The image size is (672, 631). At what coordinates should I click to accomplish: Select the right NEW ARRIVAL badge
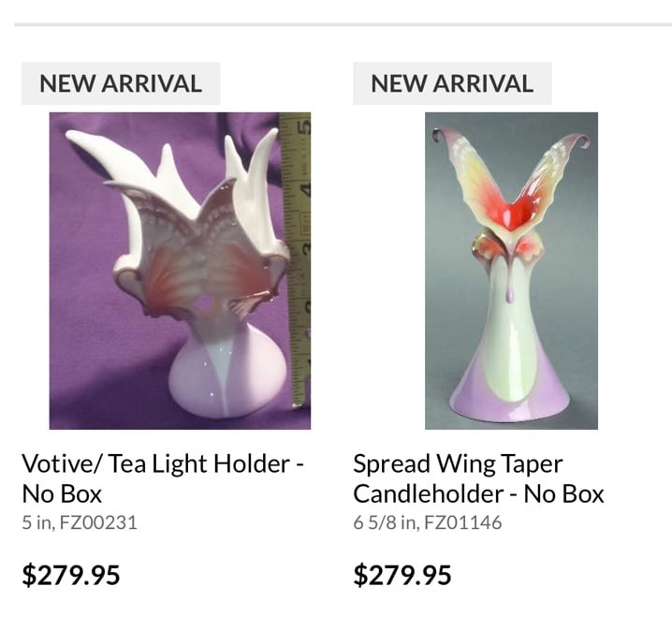452,83
